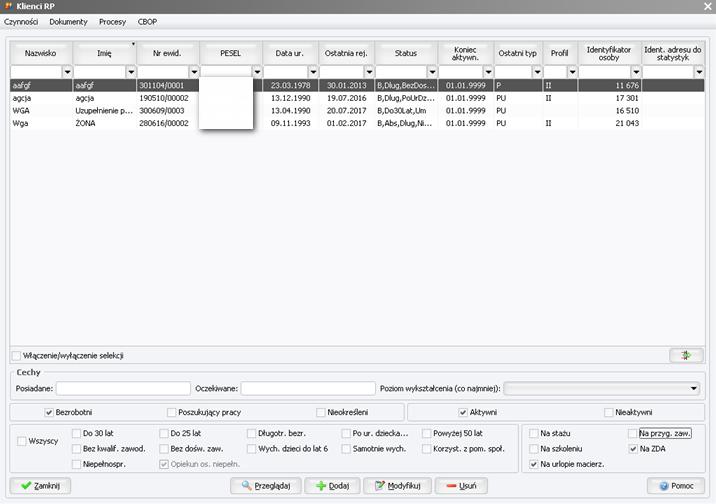Click the Usuń button

(461, 486)
